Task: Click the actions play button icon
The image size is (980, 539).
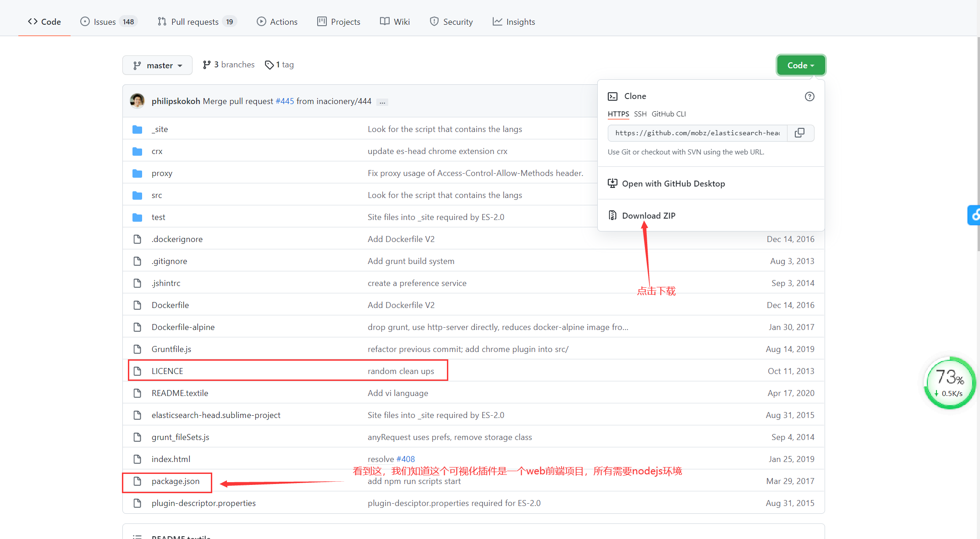Action: (x=261, y=21)
